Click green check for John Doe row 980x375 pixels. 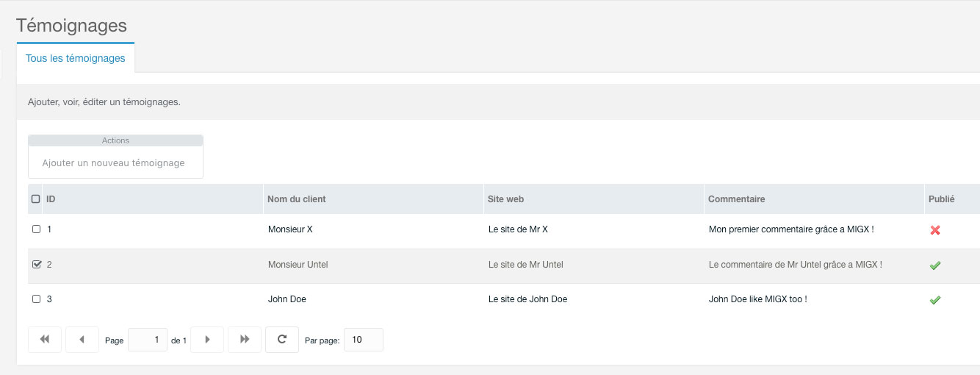[x=935, y=300]
